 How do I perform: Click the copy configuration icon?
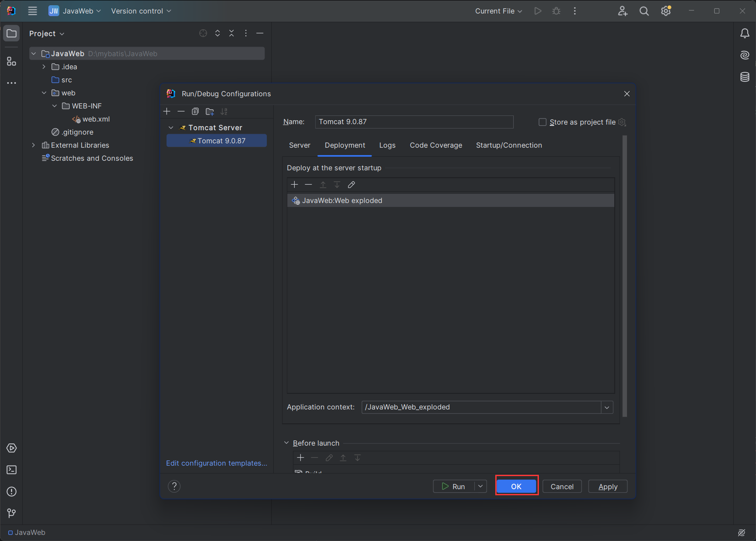coord(195,112)
